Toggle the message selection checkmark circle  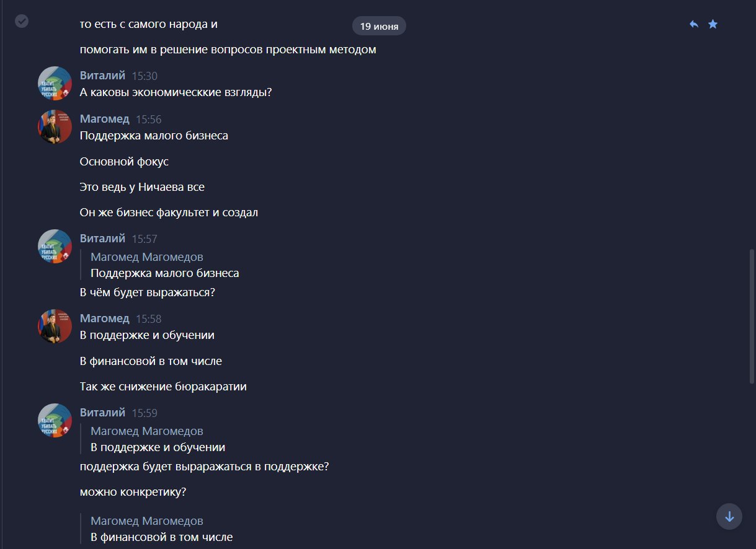tap(22, 21)
